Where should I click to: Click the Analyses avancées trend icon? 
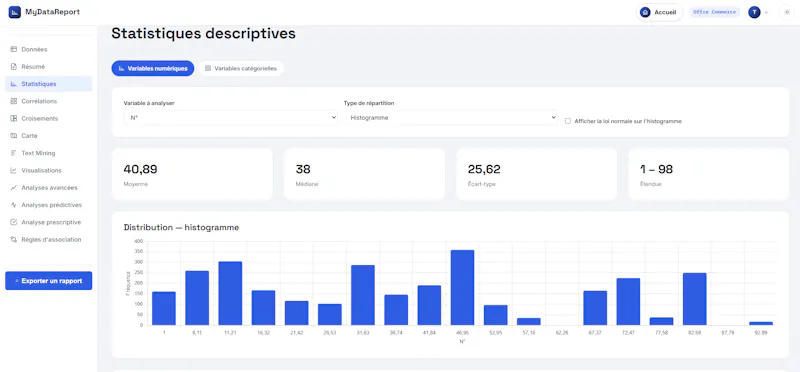pyautogui.click(x=14, y=188)
